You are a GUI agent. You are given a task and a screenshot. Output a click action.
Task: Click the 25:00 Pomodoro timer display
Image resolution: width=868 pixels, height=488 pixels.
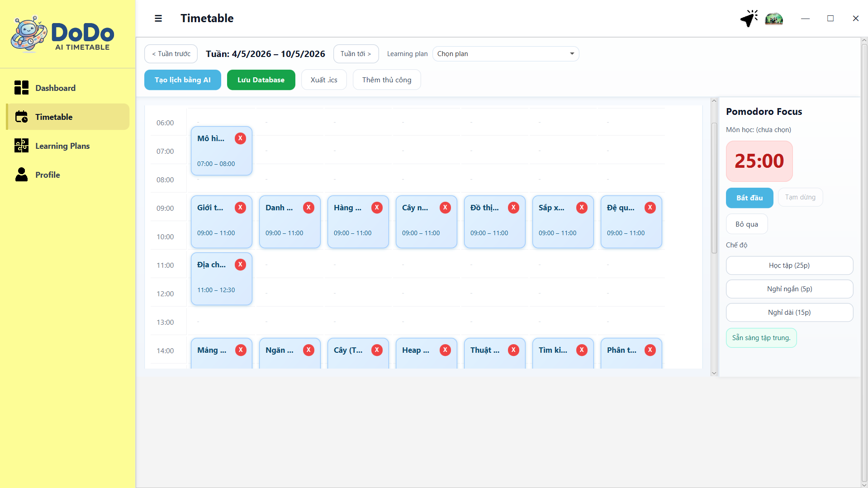[759, 161]
